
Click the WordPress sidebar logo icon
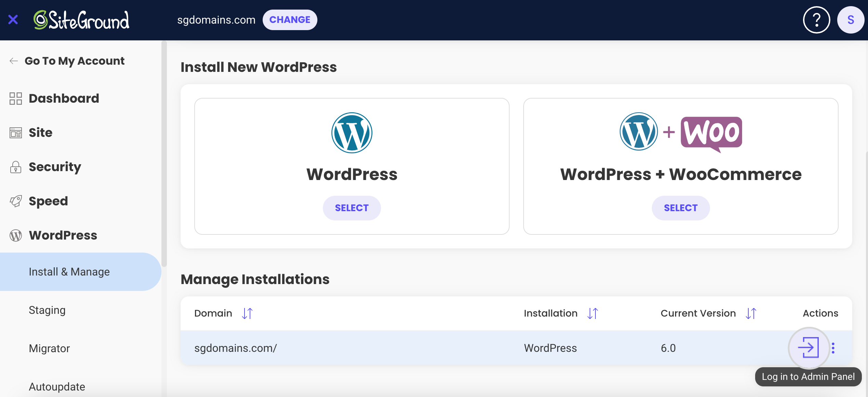point(16,235)
